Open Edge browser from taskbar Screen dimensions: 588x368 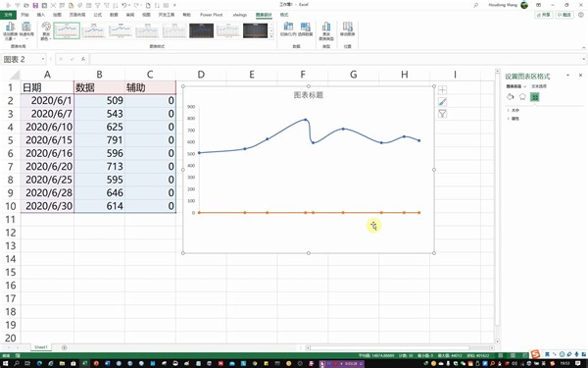tap(39, 363)
